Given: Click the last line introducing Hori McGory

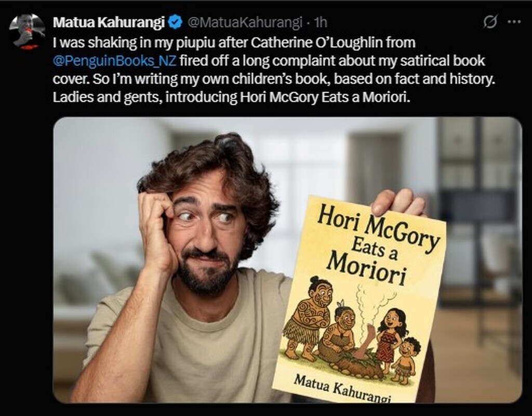Looking at the screenshot, I should point(231,97).
